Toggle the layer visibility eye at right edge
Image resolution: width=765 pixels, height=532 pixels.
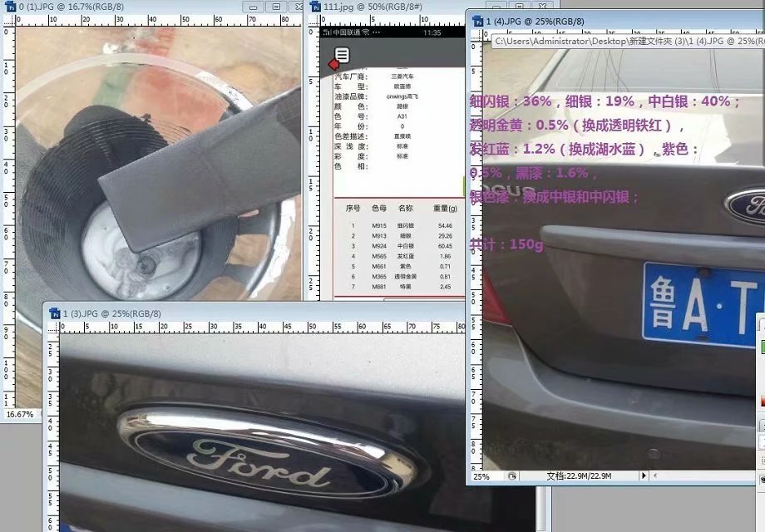(762, 480)
